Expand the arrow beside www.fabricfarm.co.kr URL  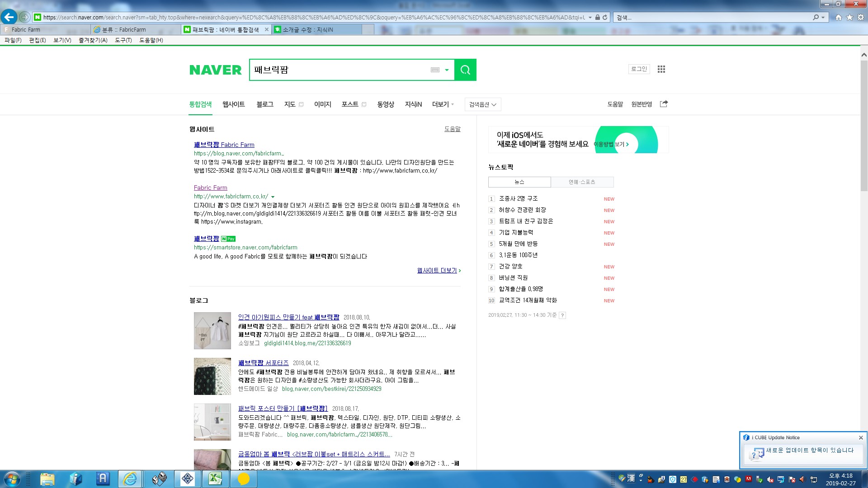pos(273,197)
